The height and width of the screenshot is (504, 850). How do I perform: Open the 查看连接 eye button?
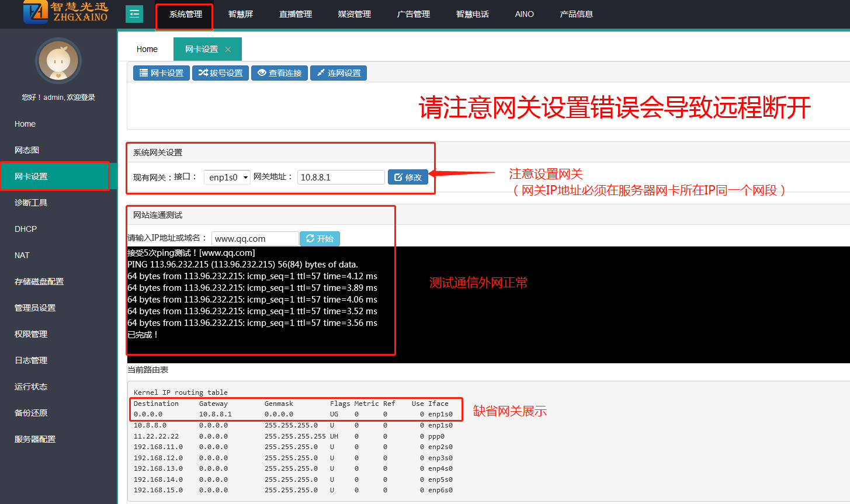279,73
